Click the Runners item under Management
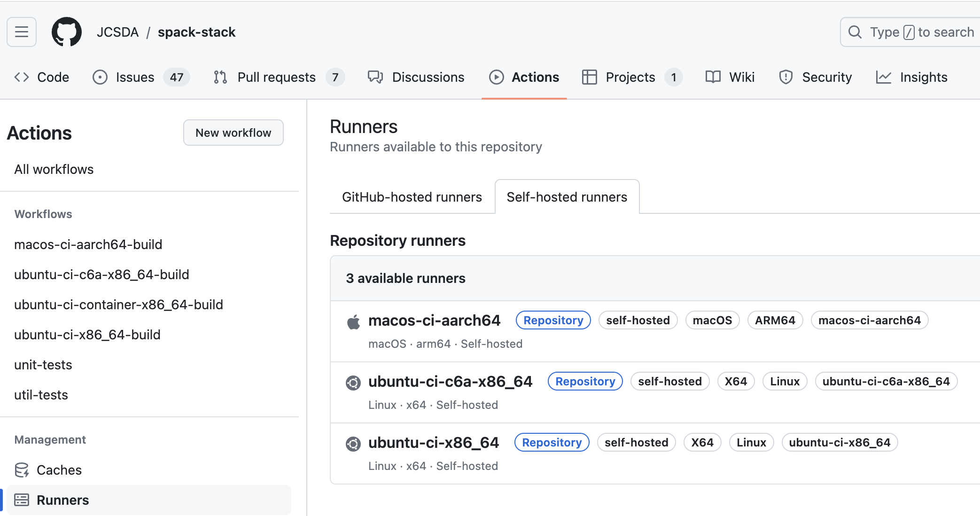This screenshot has height=516, width=980. (x=62, y=500)
